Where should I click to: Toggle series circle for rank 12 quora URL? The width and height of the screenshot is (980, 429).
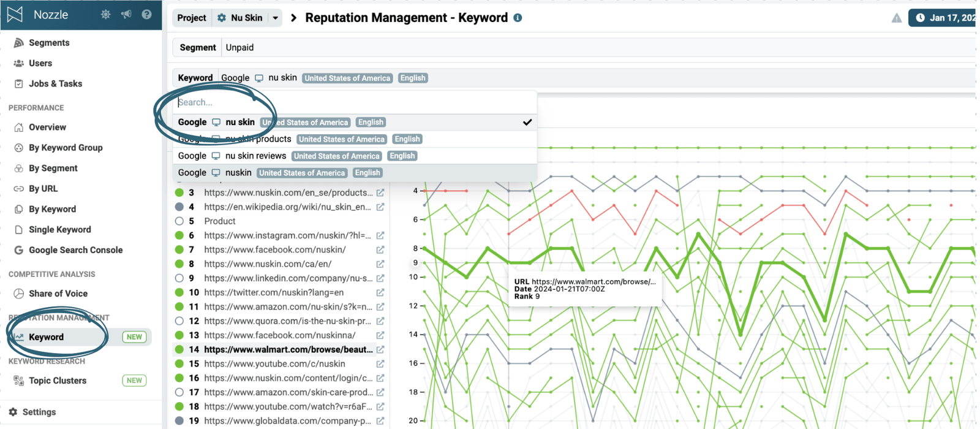point(179,321)
